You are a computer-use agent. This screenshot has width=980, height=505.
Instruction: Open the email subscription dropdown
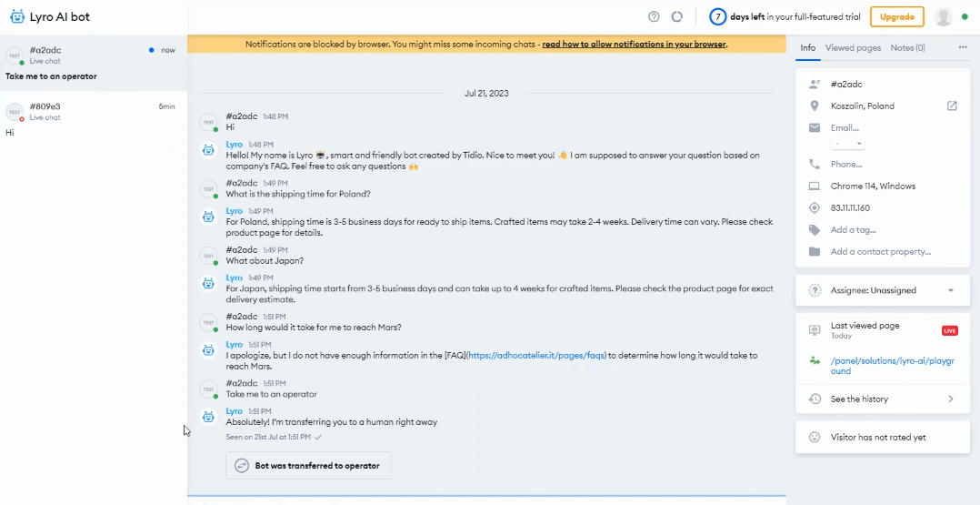(847, 144)
